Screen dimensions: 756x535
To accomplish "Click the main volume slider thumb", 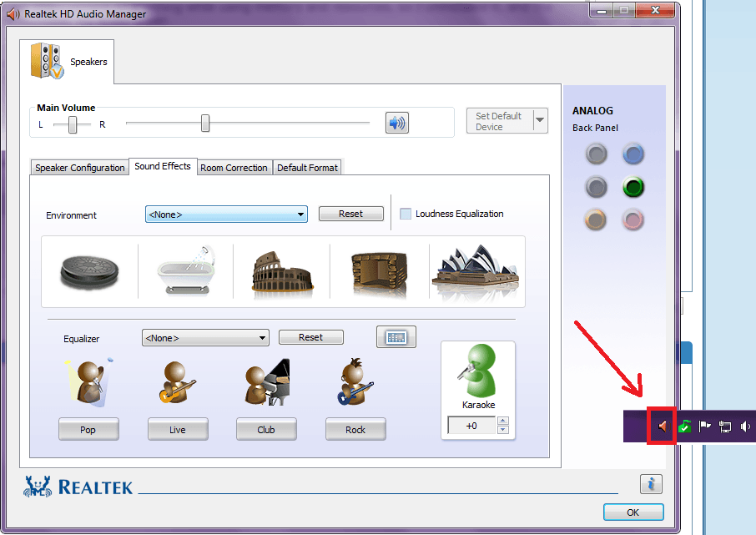I will (205, 123).
